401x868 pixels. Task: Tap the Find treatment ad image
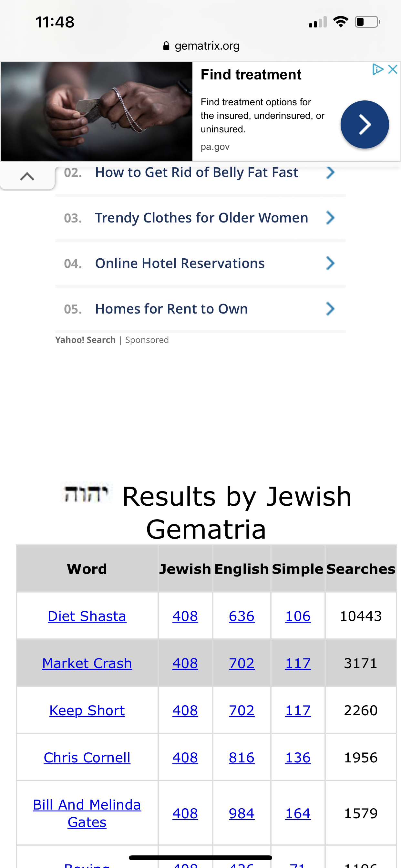click(96, 111)
